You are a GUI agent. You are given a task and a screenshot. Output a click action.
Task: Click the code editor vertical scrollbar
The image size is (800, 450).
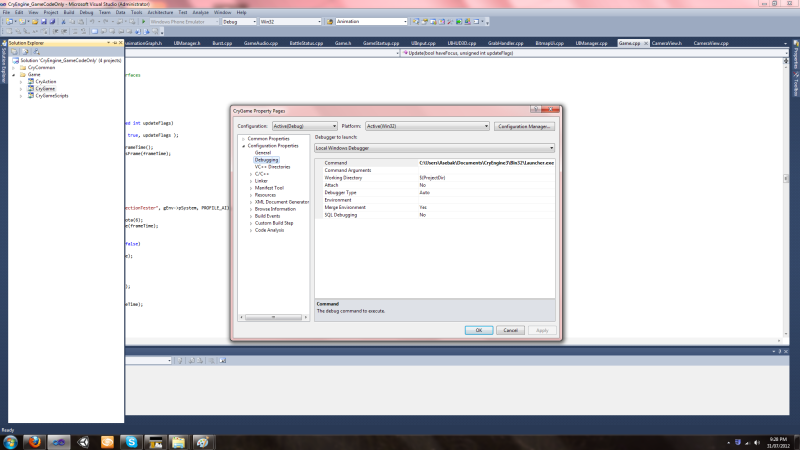pos(786,199)
